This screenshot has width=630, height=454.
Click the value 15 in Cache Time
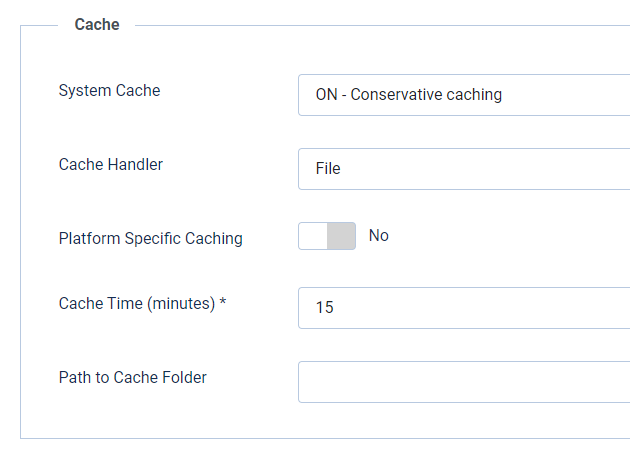(324, 308)
